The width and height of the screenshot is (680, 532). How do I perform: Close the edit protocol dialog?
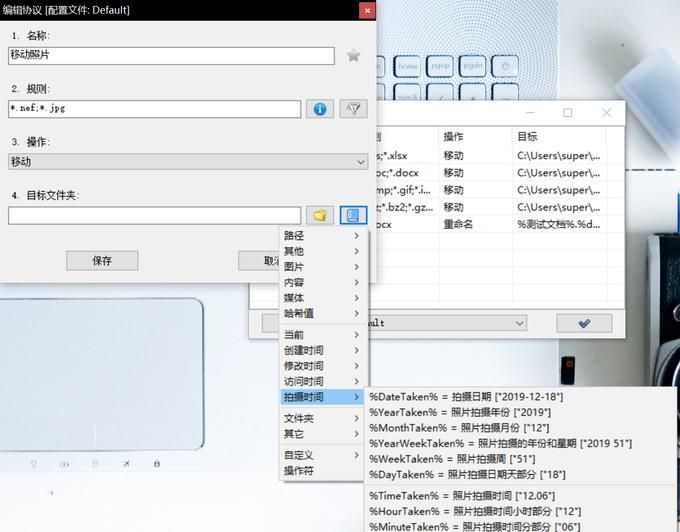[367, 10]
